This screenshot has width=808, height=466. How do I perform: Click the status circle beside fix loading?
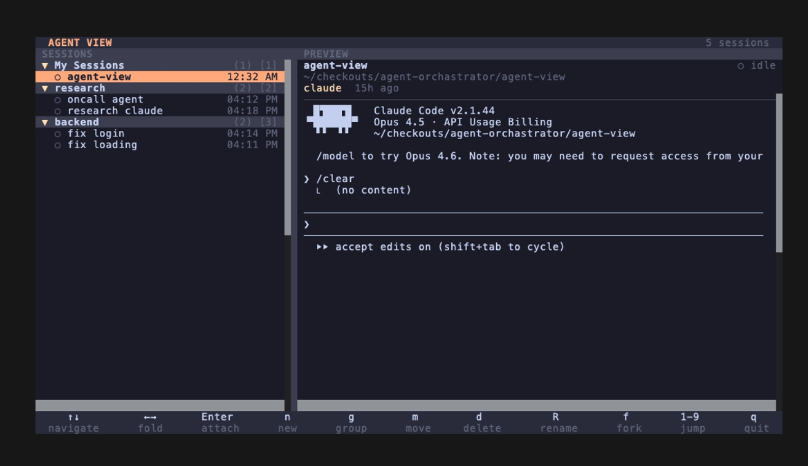58,145
